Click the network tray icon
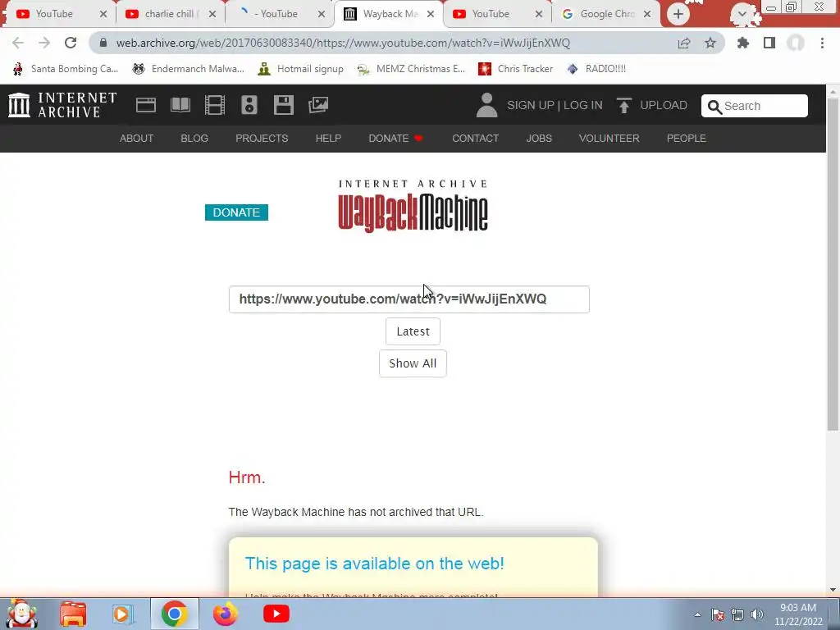Image resolution: width=840 pixels, height=630 pixels. 737,614
